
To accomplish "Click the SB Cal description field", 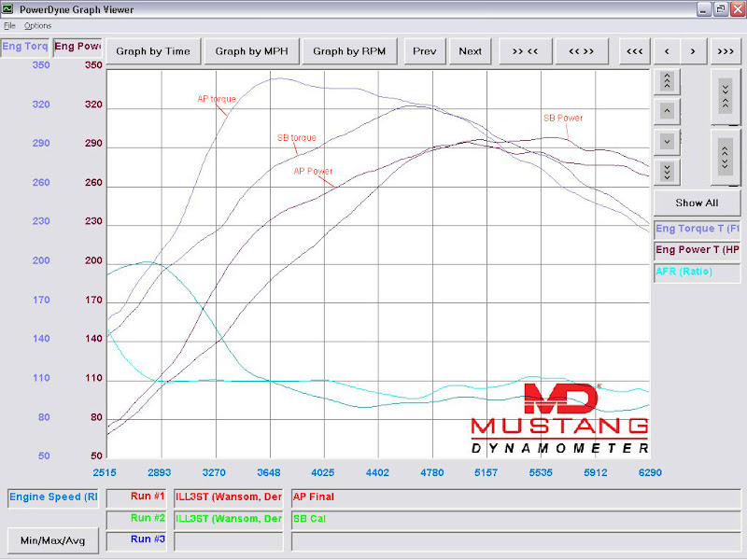I will tap(516, 520).
